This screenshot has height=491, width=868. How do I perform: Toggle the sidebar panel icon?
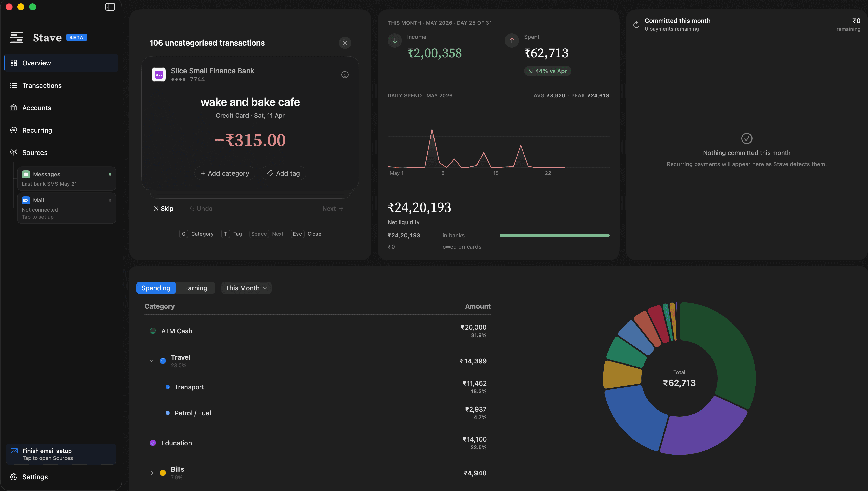point(110,7)
